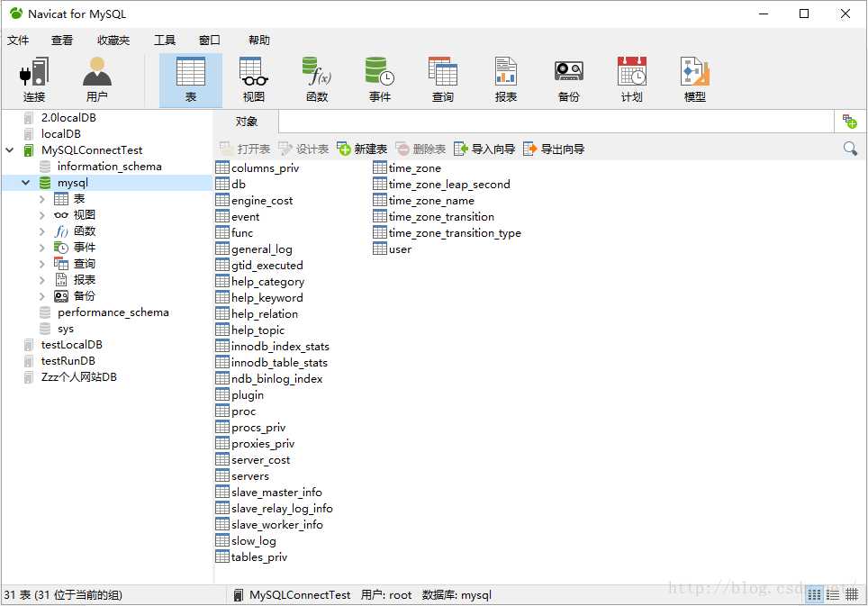Click the 导入向导 button
Viewport: 868px width, 606px height.
pos(484,149)
